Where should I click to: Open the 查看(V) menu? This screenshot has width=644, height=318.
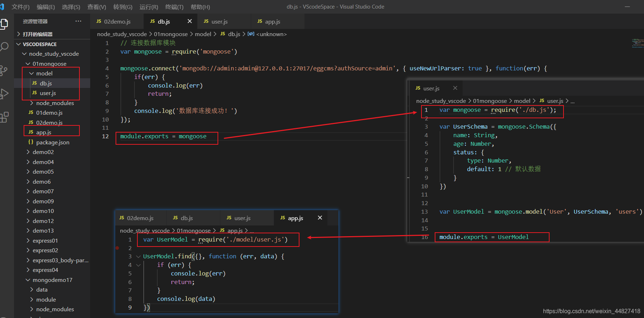(97, 7)
